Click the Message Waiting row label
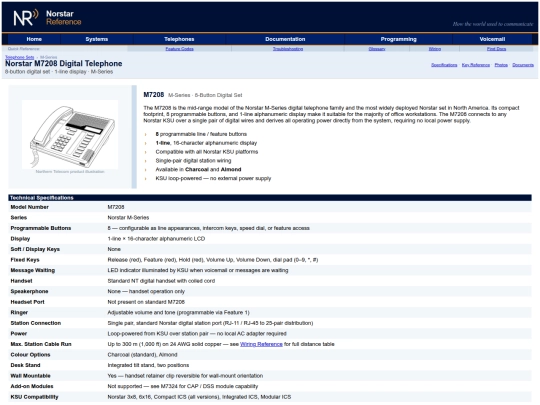The image size is (540, 405). (x=32, y=270)
